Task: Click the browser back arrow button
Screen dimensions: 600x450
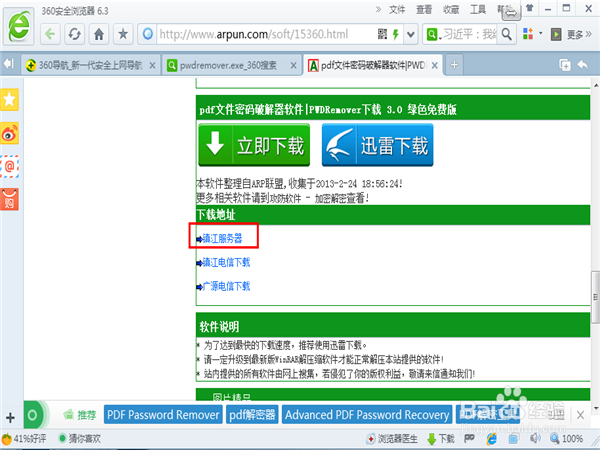Action: point(50,34)
